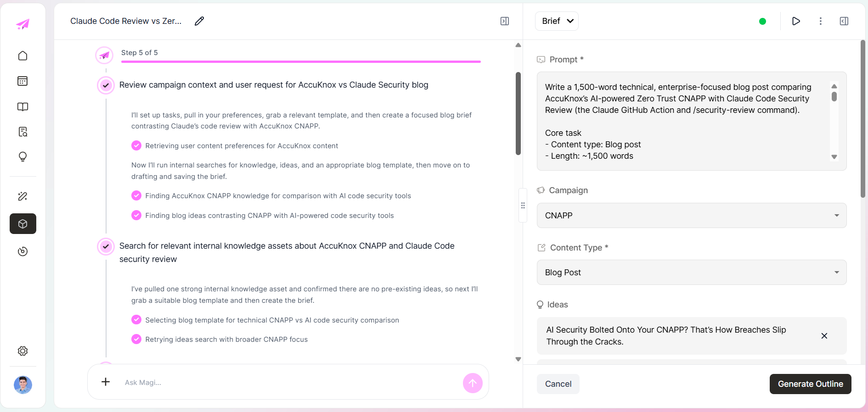The image size is (868, 412).
Task: Collapse the right brief panel icon
Action: tap(844, 21)
